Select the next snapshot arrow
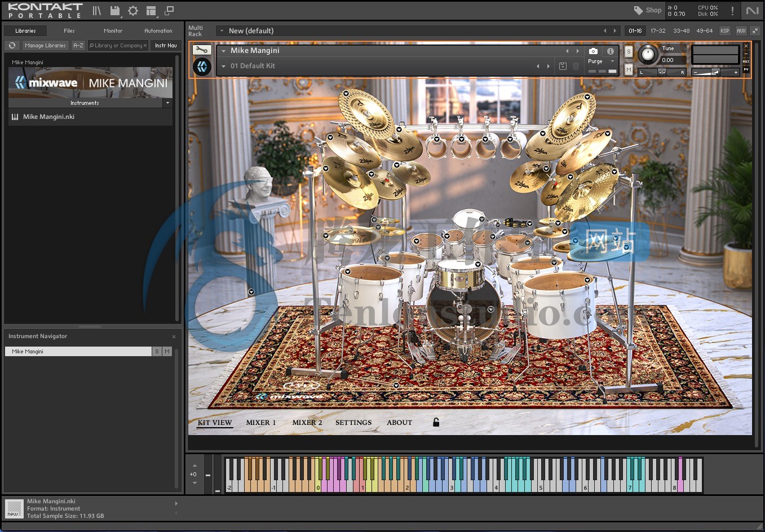This screenshot has height=532, width=765. [x=548, y=66]
